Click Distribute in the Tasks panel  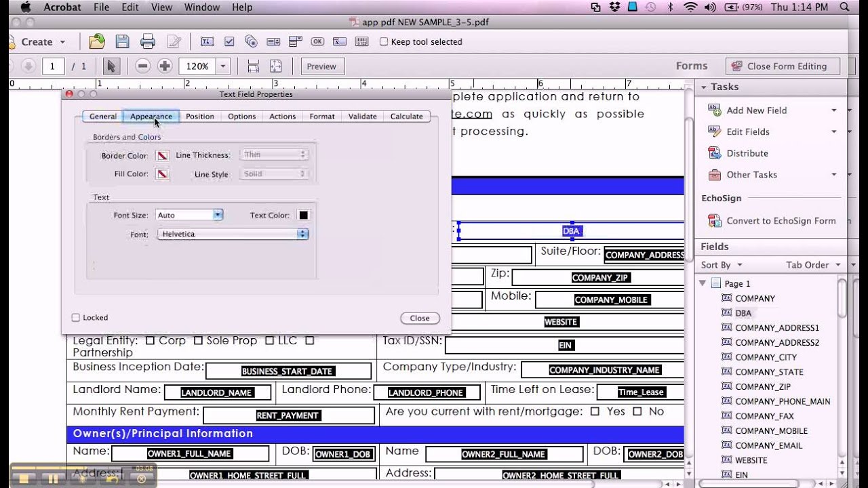pos(747,153)
